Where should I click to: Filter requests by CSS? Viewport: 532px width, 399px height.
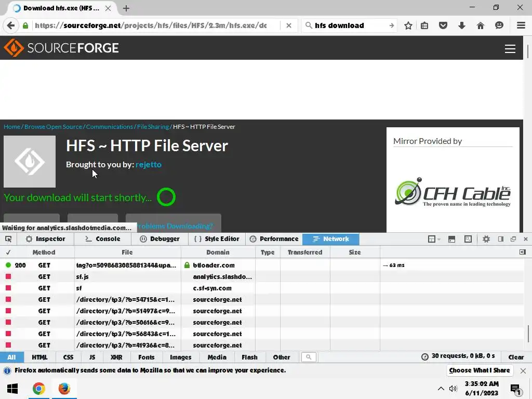click(x=68, y=357)
